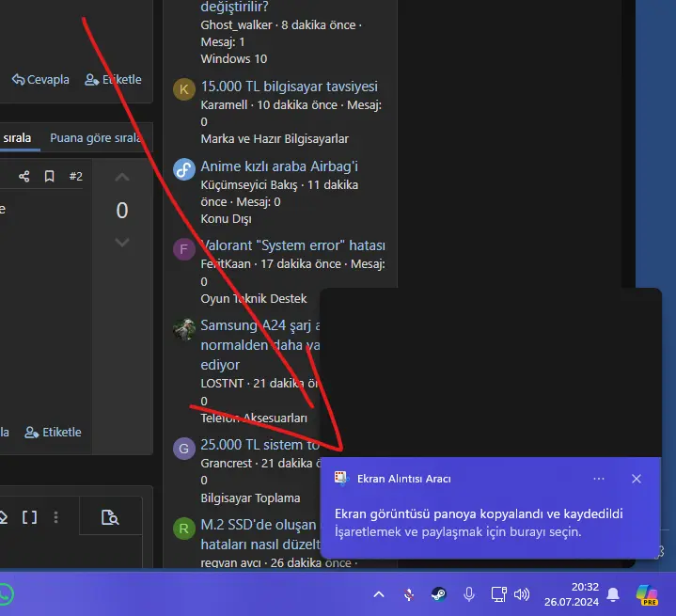The image size is (676, 616).
Task: Select the "sırala" active tab
Action: click(x=17, y=138)
